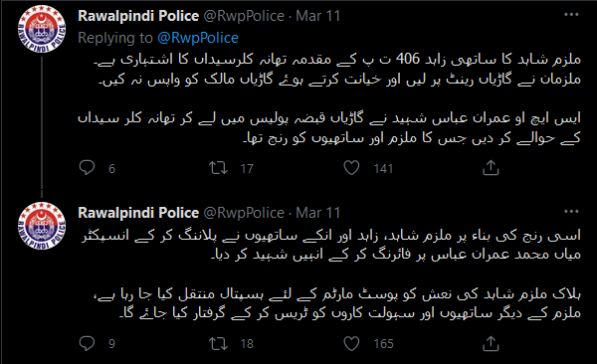Open the Rawalpindi Police avatar on first tweet

42,29
